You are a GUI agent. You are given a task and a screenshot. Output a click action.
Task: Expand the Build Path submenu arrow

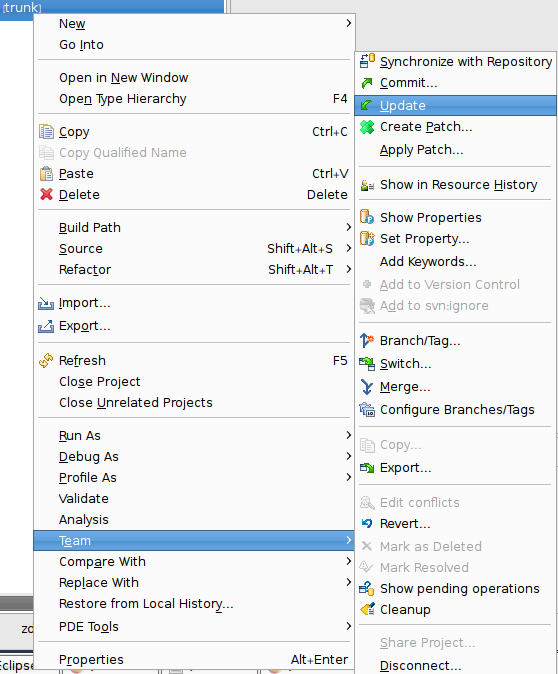(x=349, y=227)
